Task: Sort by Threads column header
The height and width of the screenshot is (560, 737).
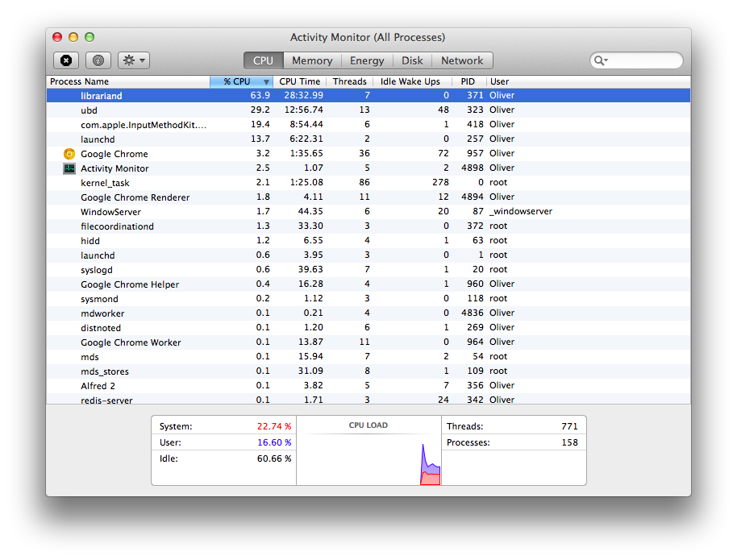Action: (350, 81)
